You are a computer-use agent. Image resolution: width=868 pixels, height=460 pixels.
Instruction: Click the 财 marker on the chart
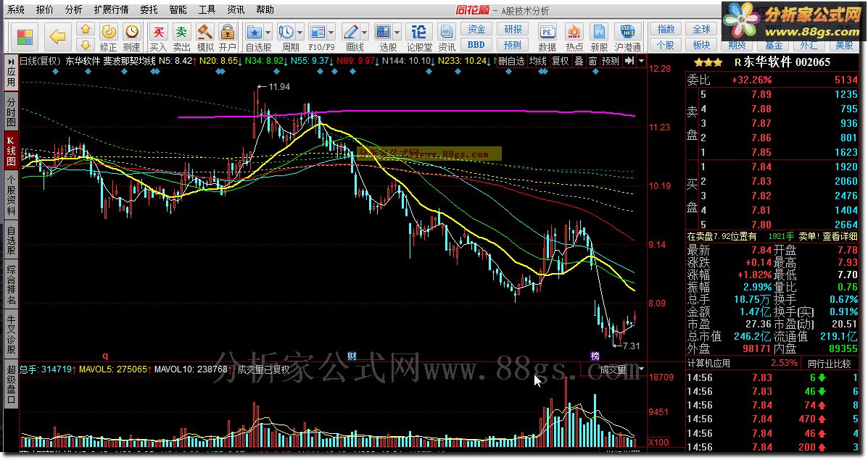click(x=352, y=356)
